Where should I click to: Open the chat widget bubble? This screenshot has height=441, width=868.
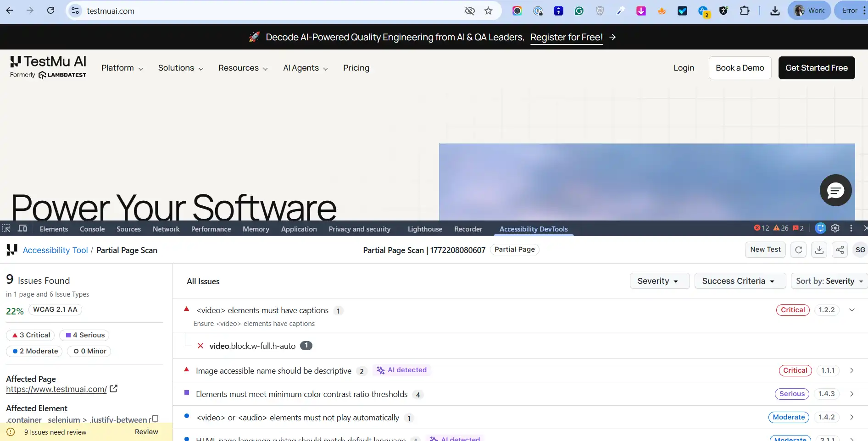pyautogui.click(x=835, y=190)
